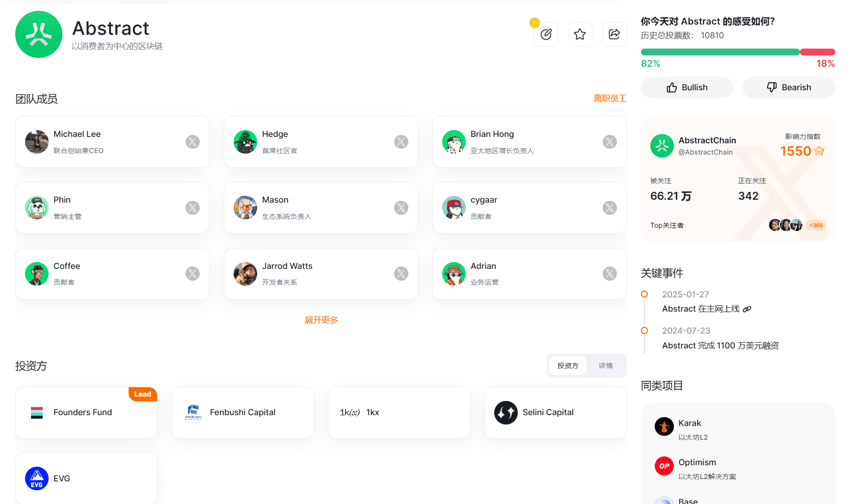Click Phin's panda avatar

37,208
